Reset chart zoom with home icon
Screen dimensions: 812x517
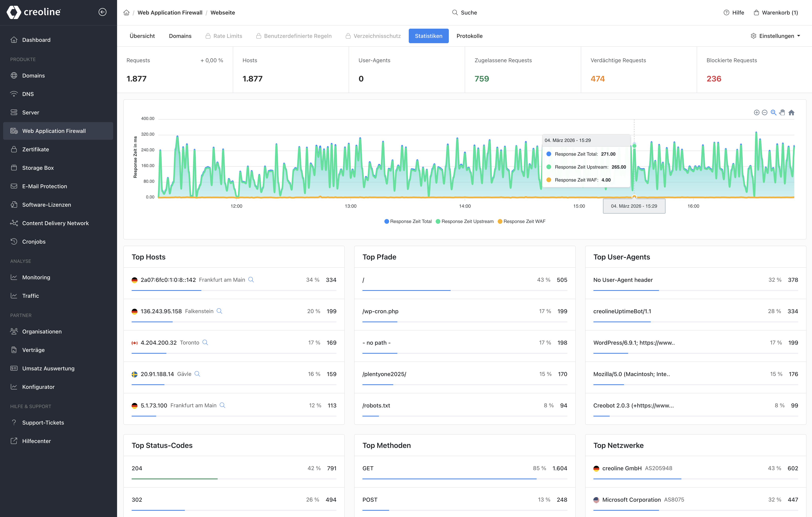coord(791,113)
